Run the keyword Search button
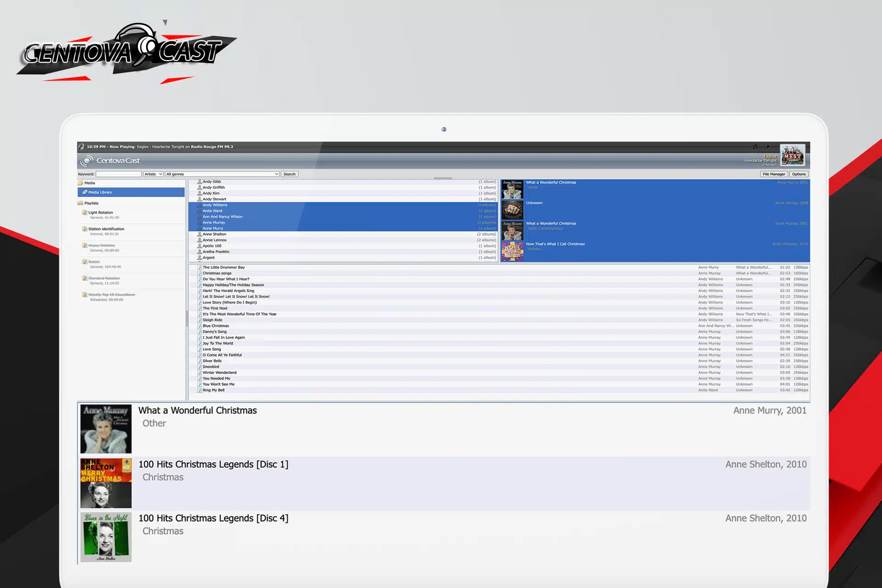Viewport: 882px width, 588px height. 289,174
